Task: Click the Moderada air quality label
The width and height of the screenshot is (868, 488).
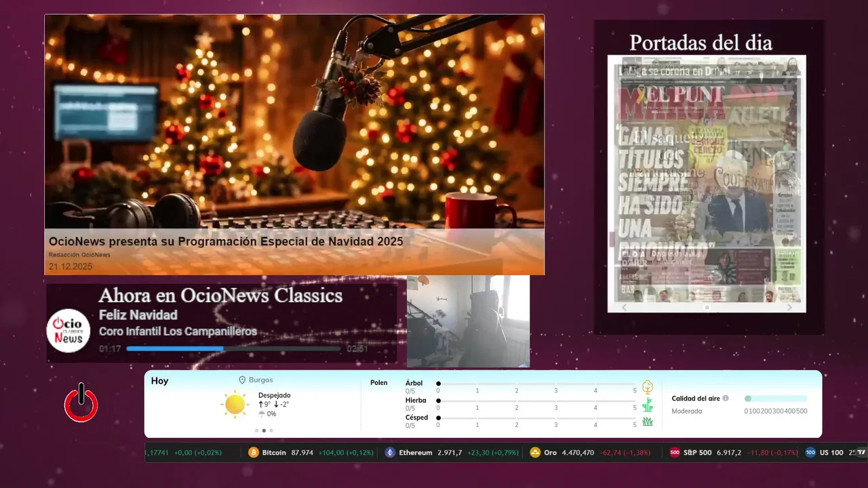Action: (687, 411)
